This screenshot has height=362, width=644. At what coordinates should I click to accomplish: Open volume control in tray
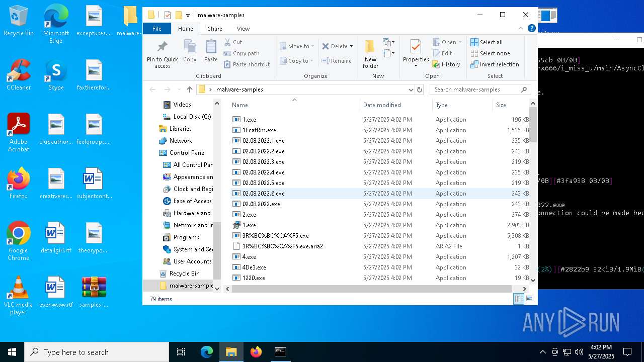(579, 352)
